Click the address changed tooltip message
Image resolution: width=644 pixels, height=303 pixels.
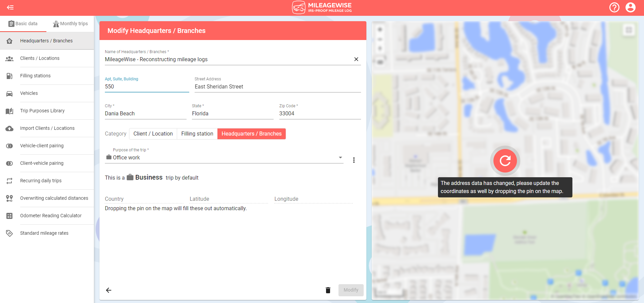[x=505, y=187]
